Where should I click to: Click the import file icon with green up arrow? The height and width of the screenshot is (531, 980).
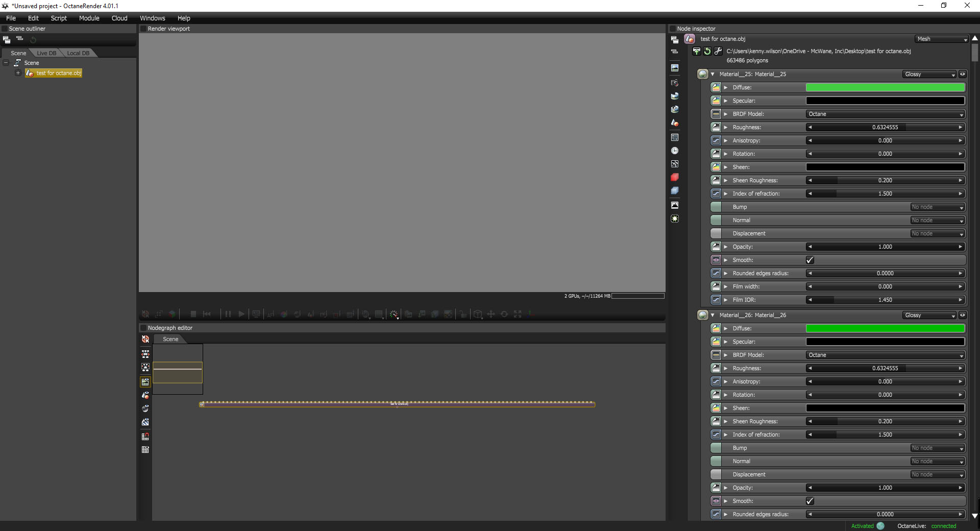(697, 51)
